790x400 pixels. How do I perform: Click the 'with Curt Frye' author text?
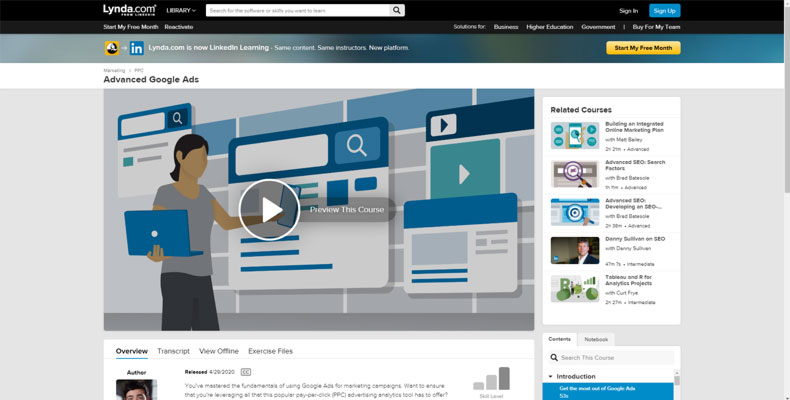pyautogui.click(x=621, y=293)
